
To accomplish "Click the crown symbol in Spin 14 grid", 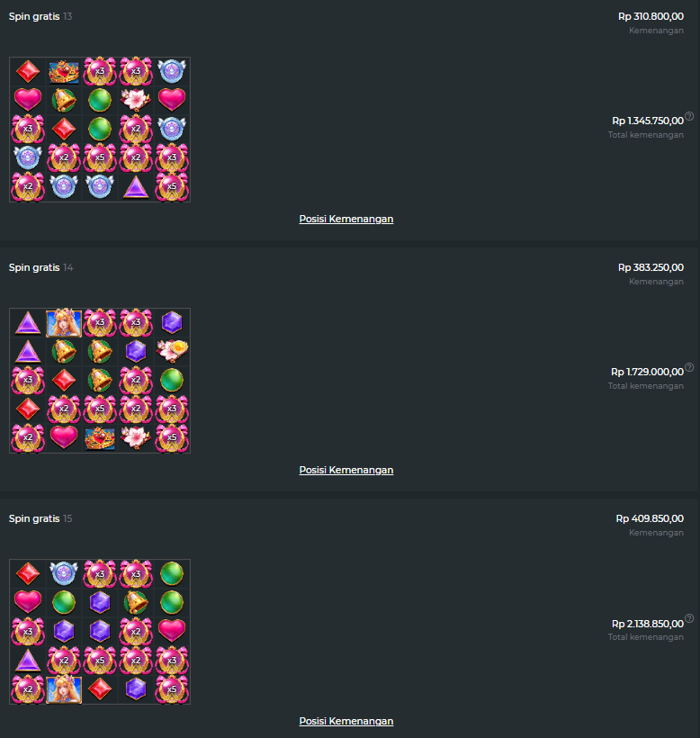I will (x=100, y=438).
